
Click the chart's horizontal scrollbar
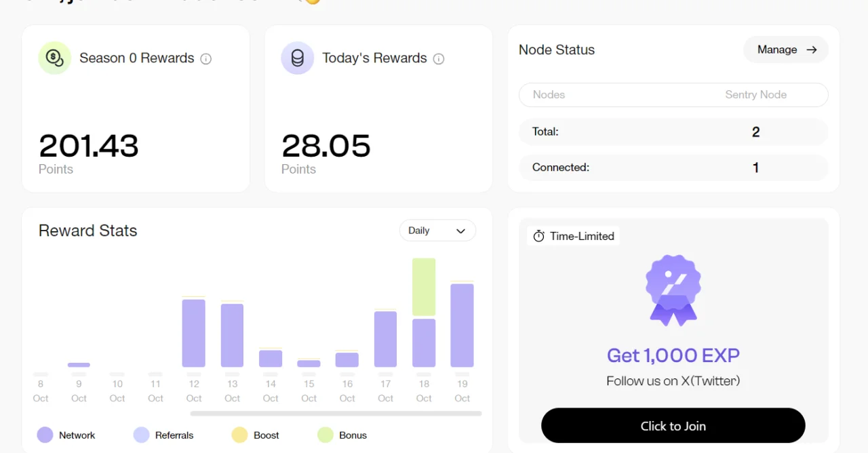coord(336,413)
